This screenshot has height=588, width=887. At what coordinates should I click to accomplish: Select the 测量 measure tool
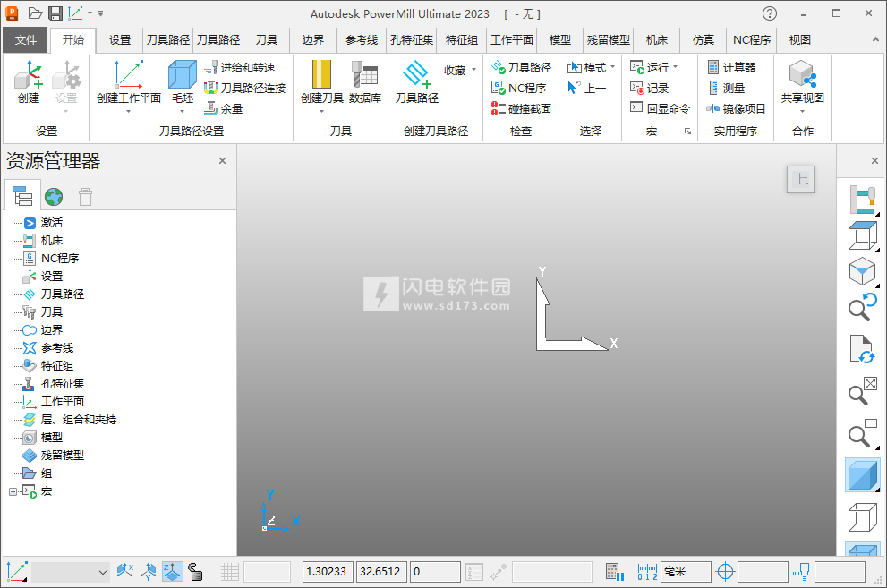pyautogui.click(x=727, y=88)
